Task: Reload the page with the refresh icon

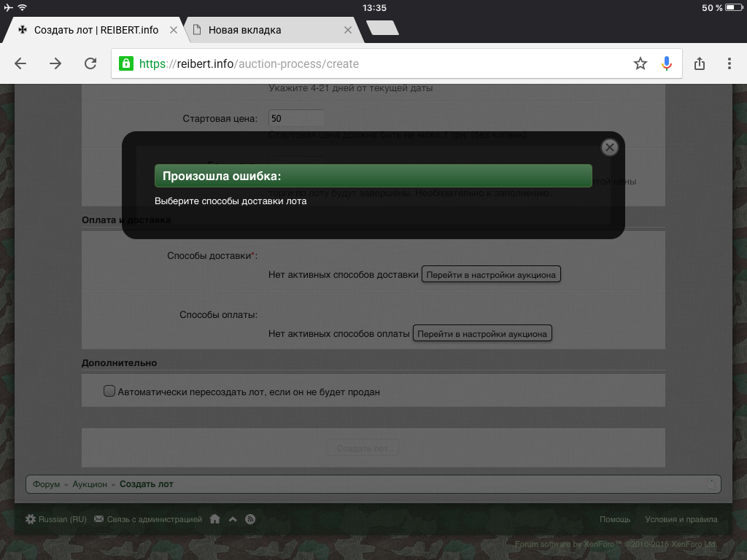Action: pyautogui.click(x=90, y=63)
